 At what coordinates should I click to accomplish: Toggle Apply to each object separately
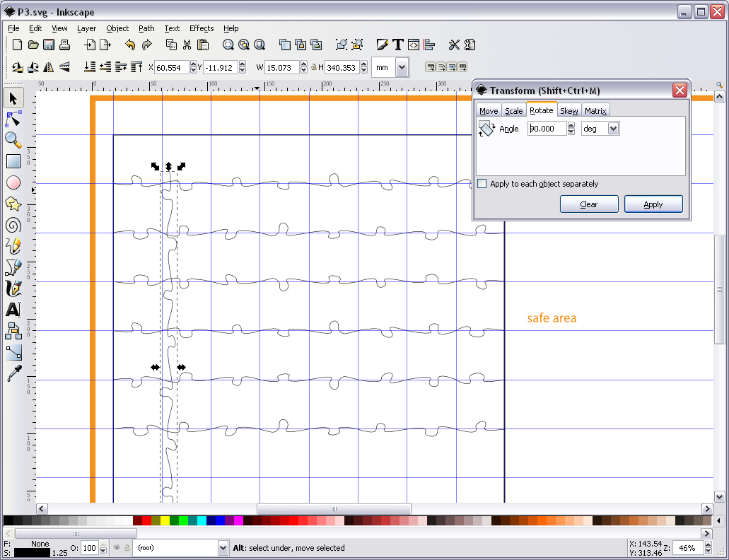point(482,184)
